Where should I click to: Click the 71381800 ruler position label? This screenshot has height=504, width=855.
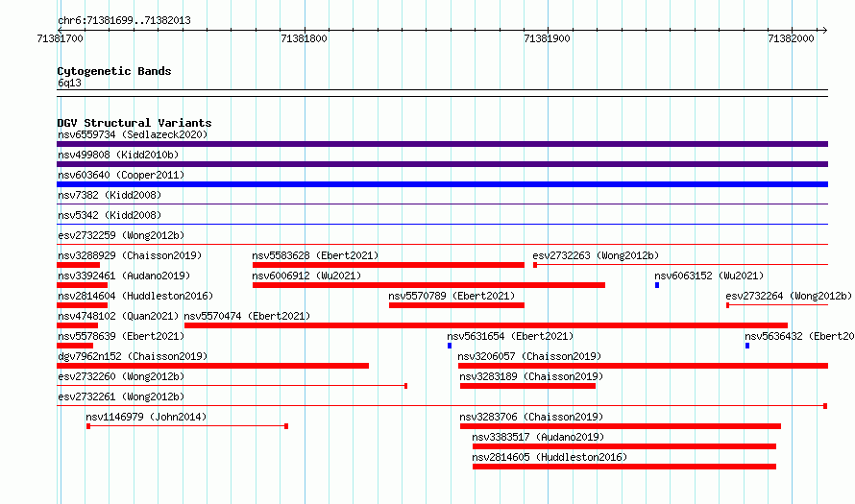pos(304,38)
